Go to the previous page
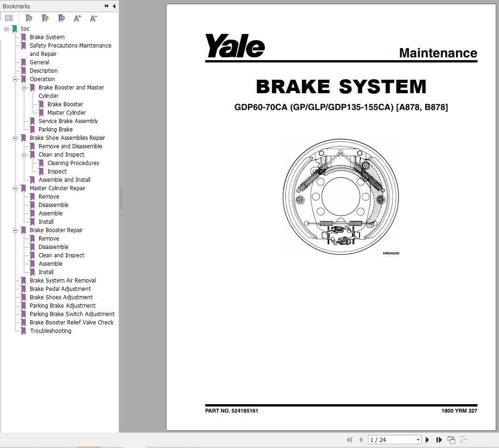 361,440
